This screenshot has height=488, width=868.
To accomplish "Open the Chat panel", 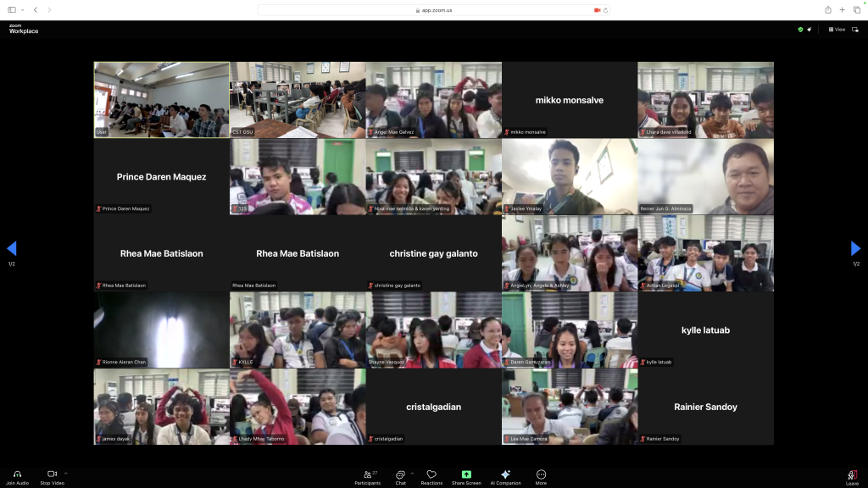I will pyautogui.click(x=400, y=474).
